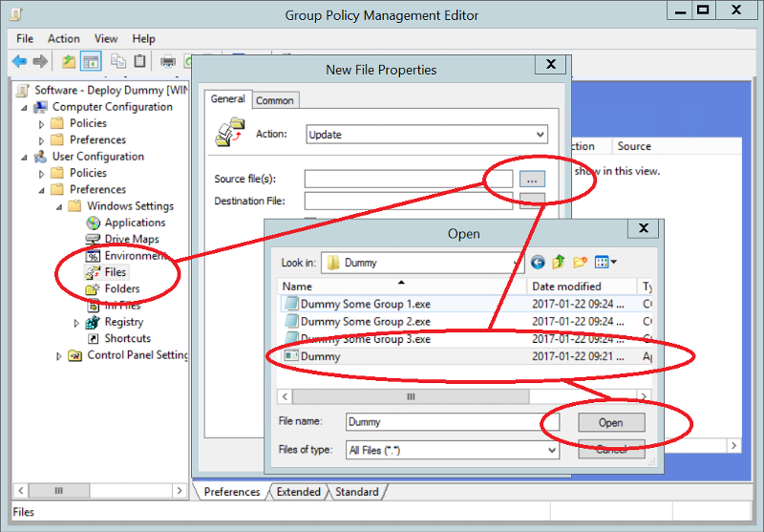Click the console tree scroll left arrow

pos(20,491)
